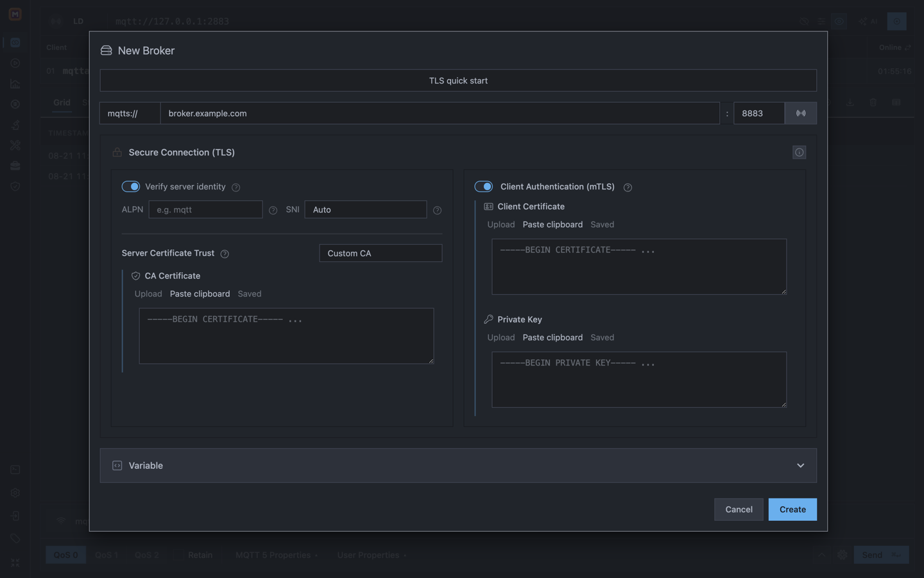Select Paste clipboard under Client Certificate

click(552, 224)
